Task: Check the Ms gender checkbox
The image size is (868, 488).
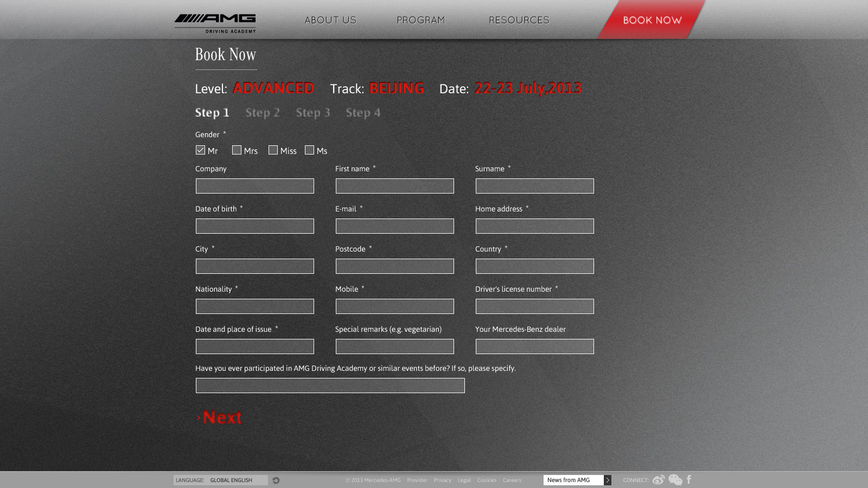Action: click(309, 150)
